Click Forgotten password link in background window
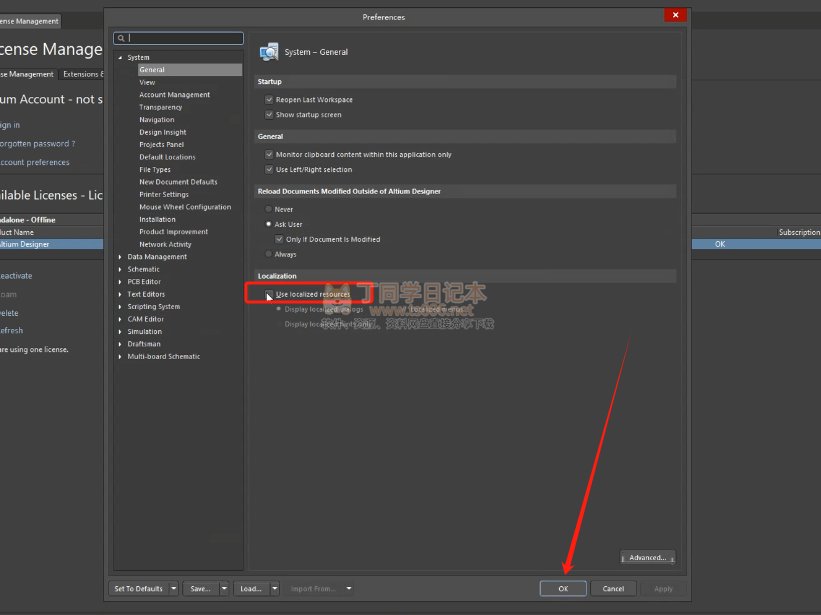Image resolution: width=821 pixels, height=615 pixels. (x=37, y=143)
